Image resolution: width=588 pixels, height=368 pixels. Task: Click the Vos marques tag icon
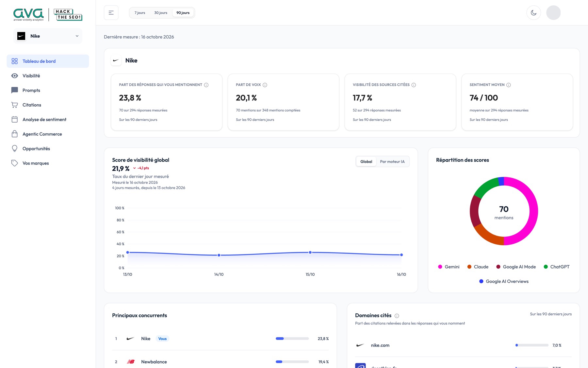[15, 163]
